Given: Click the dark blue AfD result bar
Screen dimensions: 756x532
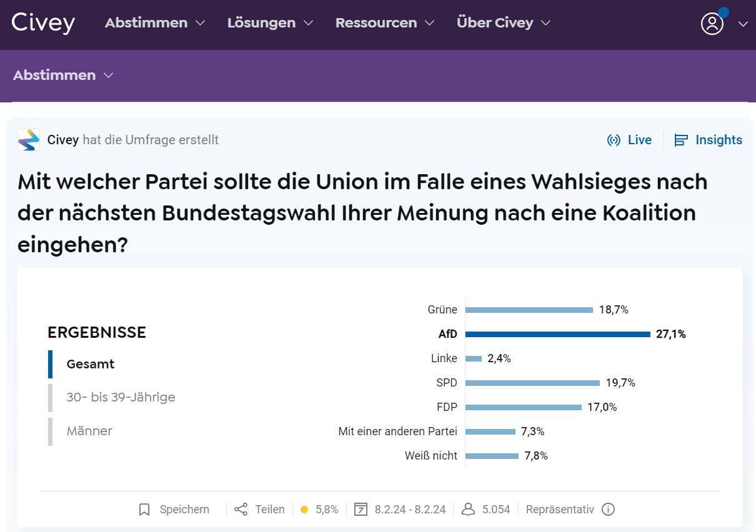Looking at the screenshot, I should point(558,334).
